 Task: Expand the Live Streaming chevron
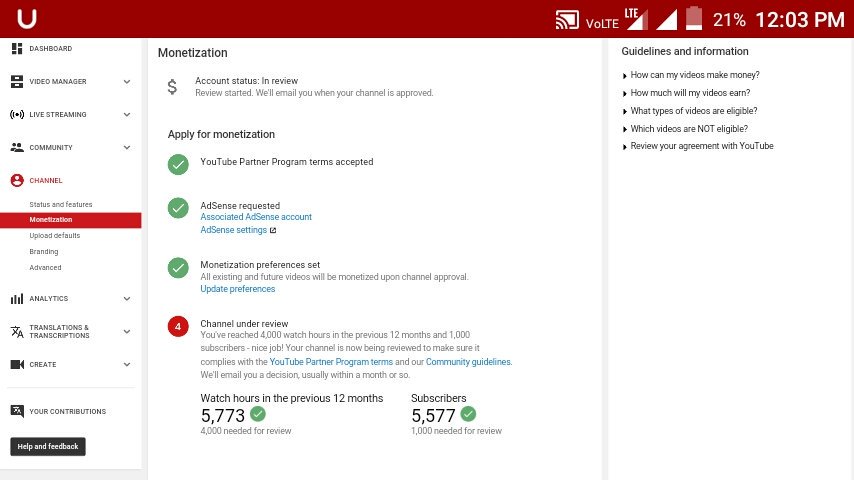click(127, 114)
